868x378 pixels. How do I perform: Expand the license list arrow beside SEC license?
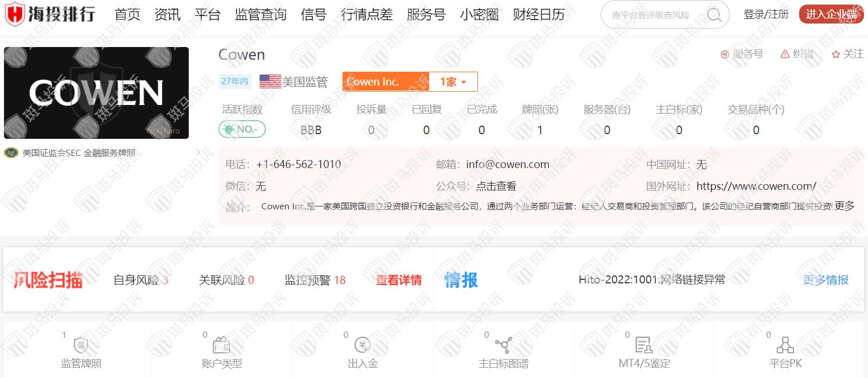click(x=198, y=153)
